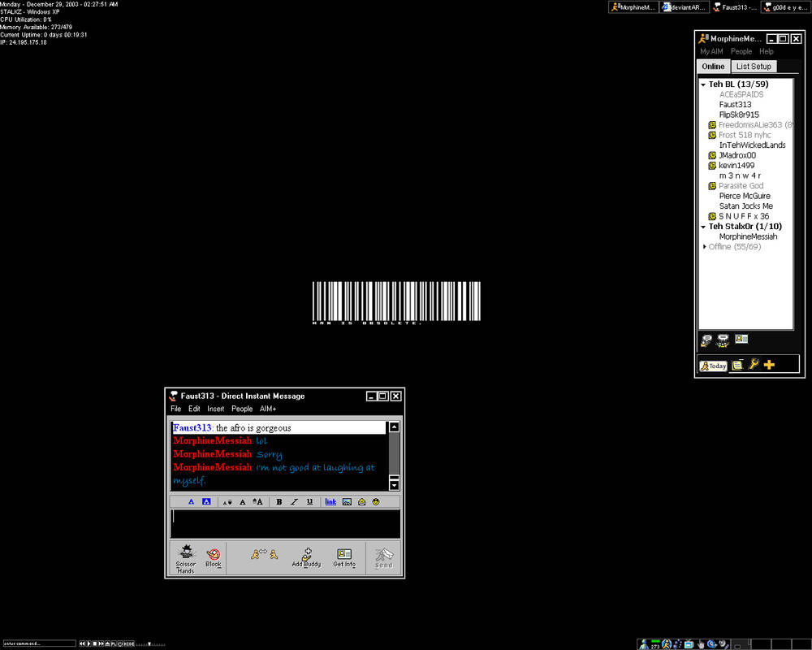Click the blue link button in toolbar

coord(330,502)
